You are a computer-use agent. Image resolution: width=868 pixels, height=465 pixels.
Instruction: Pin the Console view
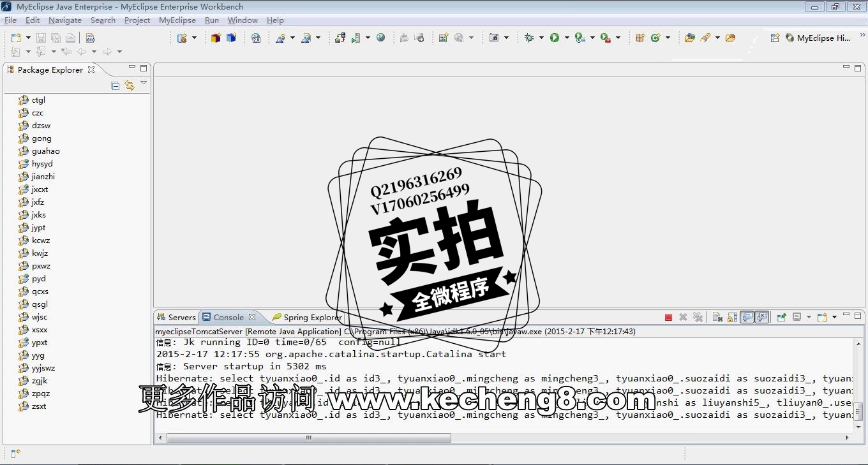(x=781, y=317)
